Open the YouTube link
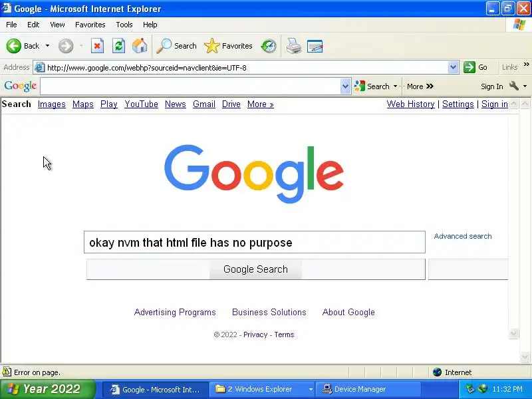Screen dimensions: 532x399 pos(141,104)
